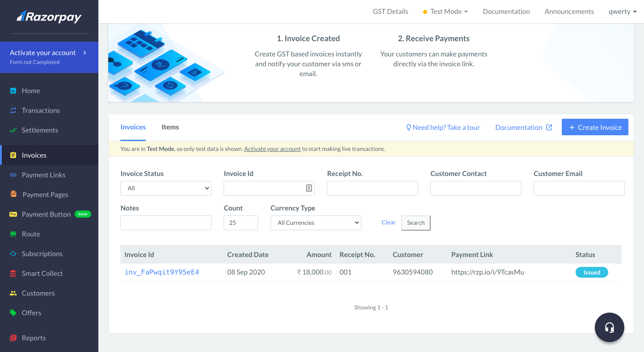Open invoice inv_FaPwqit9Y95eE4
The image size is (644, 352).
[162, 272]
